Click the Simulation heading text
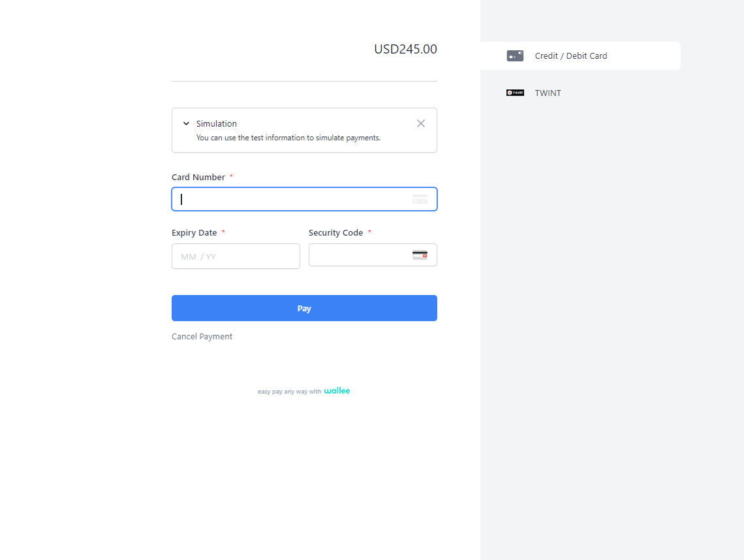The height and width of the screenshot is (560, 744). pos(217,123)
